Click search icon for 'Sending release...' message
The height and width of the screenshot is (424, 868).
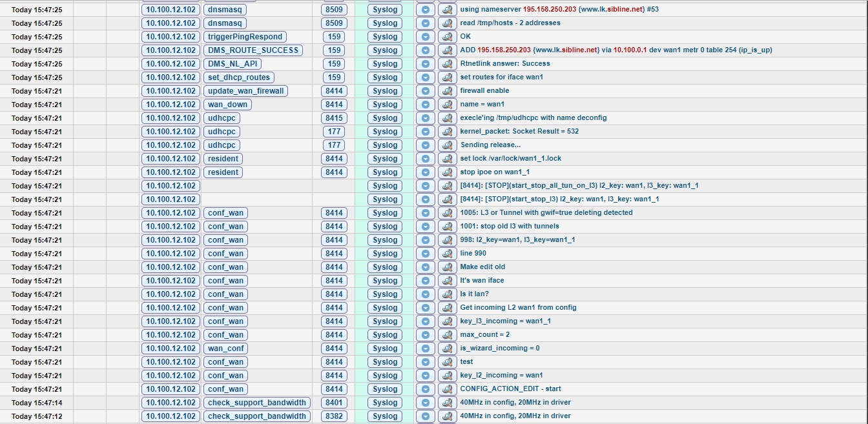click(446, 145)
